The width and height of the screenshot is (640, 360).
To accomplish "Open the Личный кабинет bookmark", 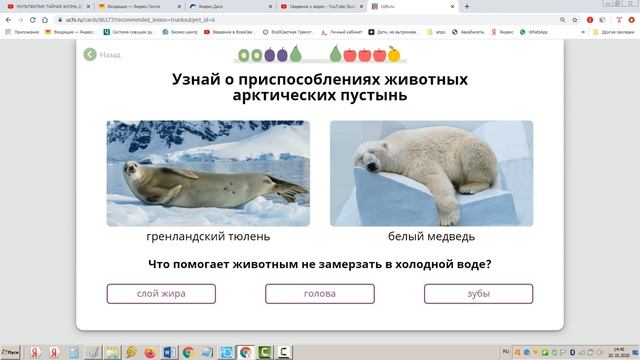I will 342,32.
